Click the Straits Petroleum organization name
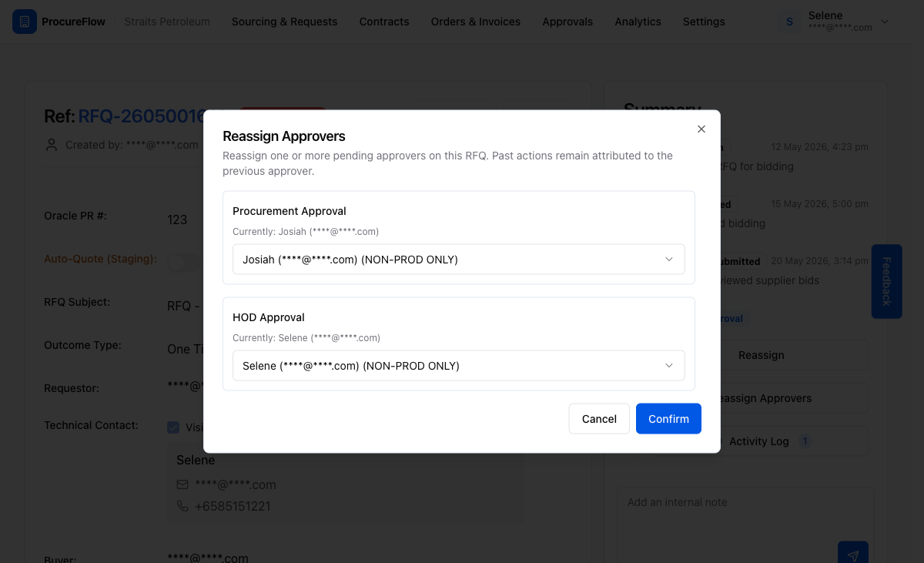This screenshot has width=924, height=563. pos(167,22)
